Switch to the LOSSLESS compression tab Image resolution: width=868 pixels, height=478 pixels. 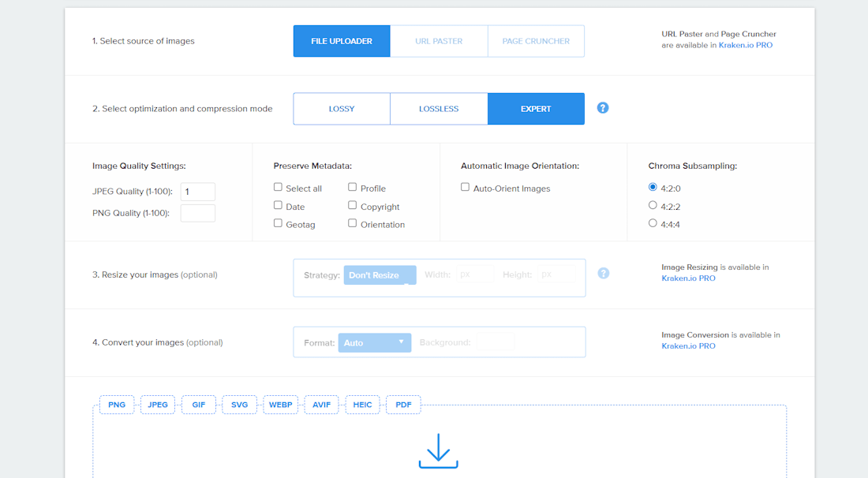click(439, 109)
